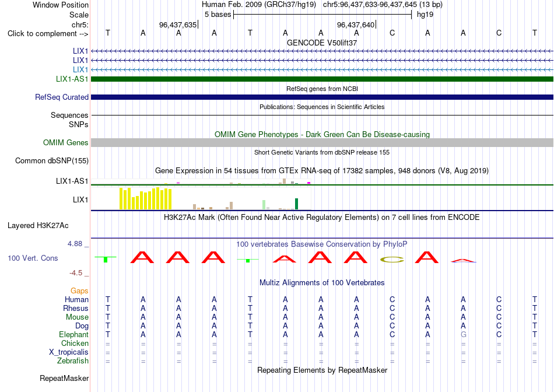Open '100 vertebrates Basewise Conservation by PhyloP'
The image size is (554, 392).
322,244
